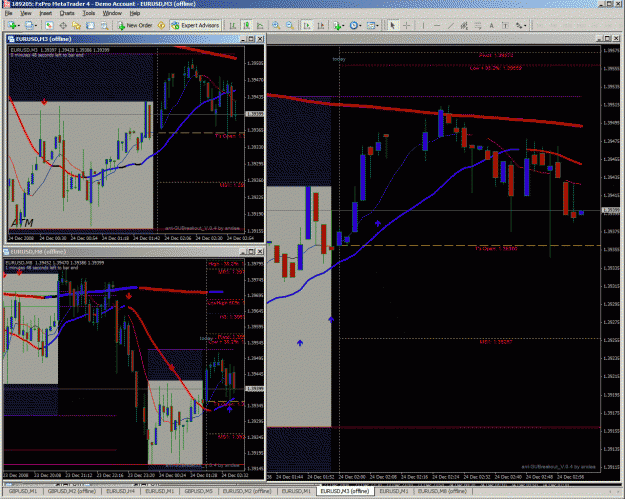Expand the Profiles dropdown
The image size is (625, 499).
pos(36,26)
